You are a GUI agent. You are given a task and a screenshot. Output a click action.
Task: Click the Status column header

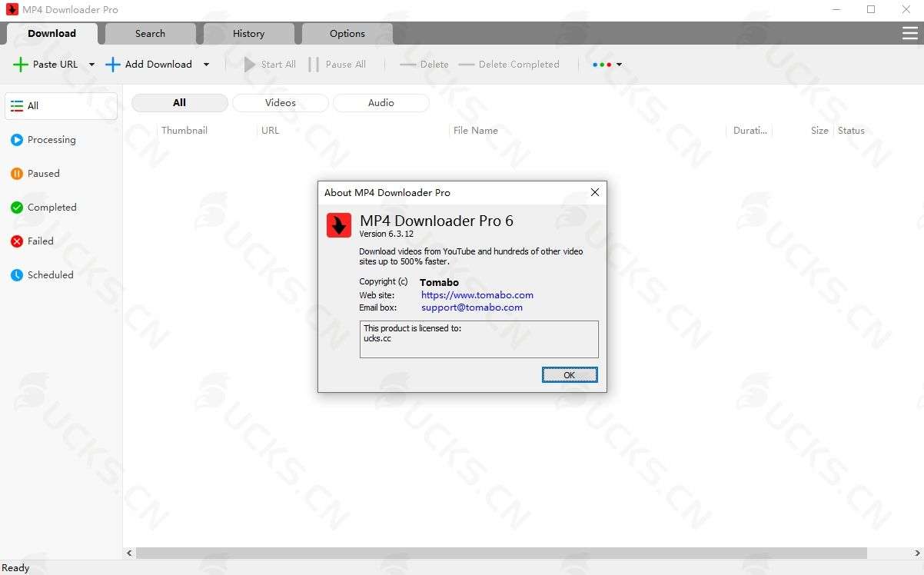[852, 131]
